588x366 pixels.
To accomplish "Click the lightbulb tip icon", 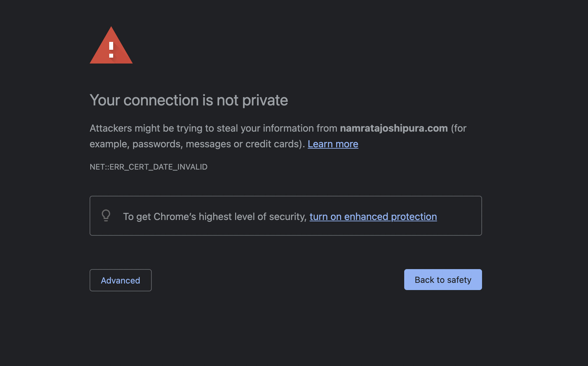I will click(x=106, y=216).
